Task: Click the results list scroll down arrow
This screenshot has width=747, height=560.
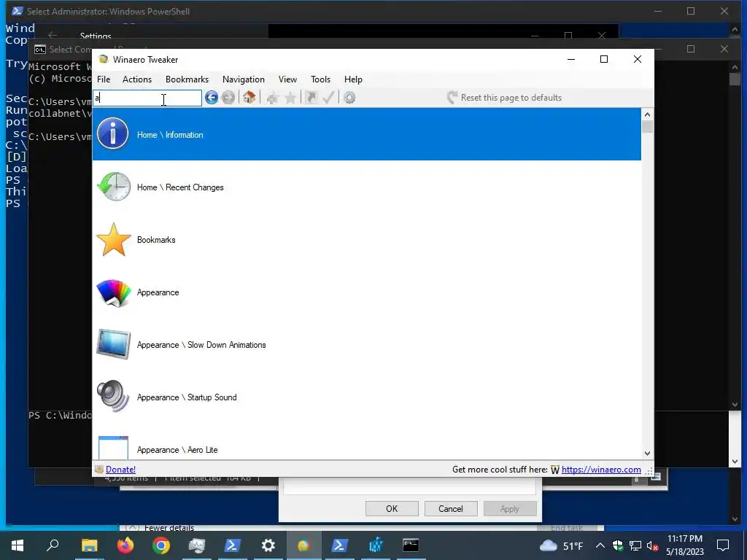Action: point(647,454)
